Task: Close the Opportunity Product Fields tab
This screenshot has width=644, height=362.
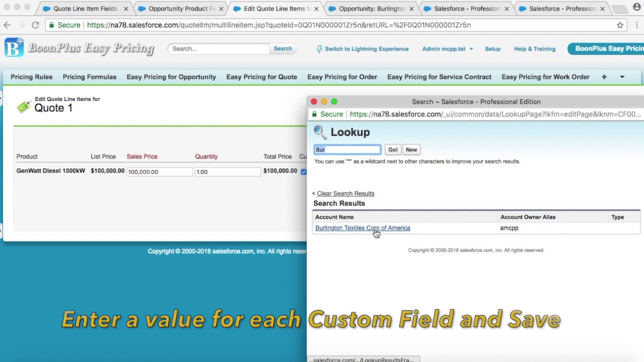Action: [x=221, y=9]
